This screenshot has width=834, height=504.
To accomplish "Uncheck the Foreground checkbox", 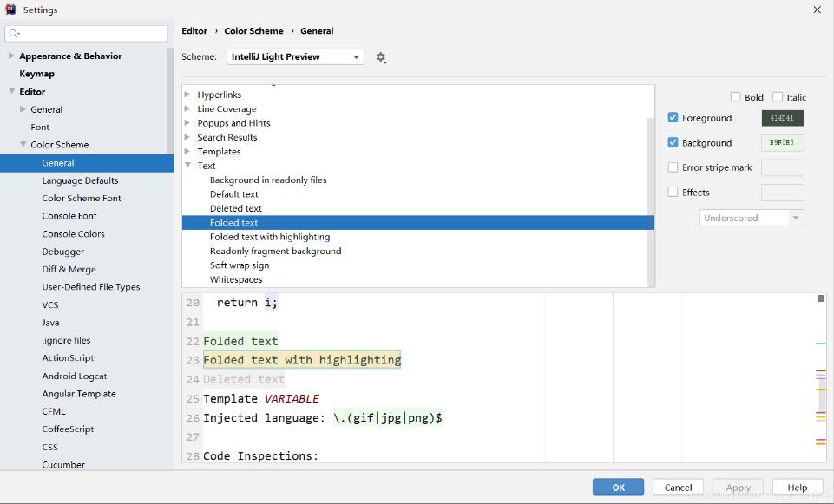I will point(673,118).
